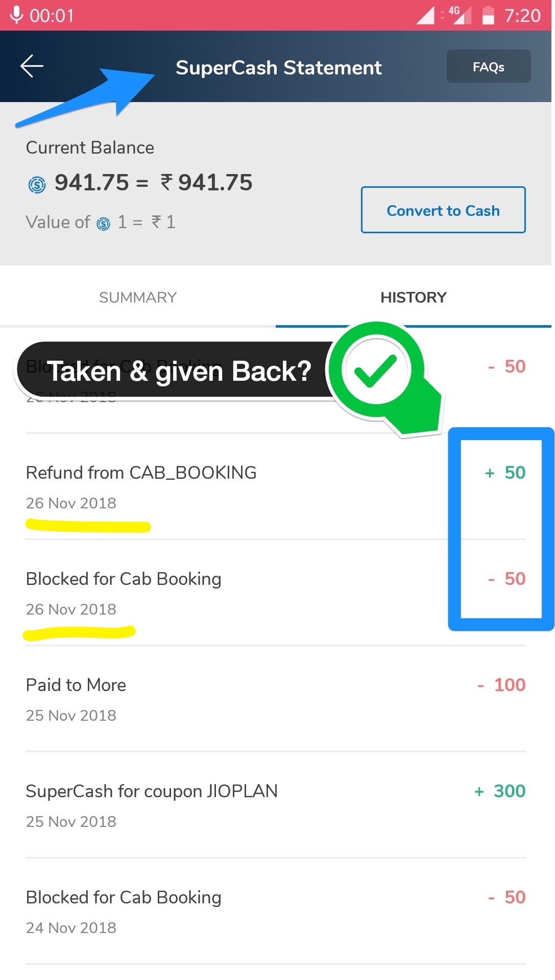Tap the 4G signal icon

coord(459,15)
